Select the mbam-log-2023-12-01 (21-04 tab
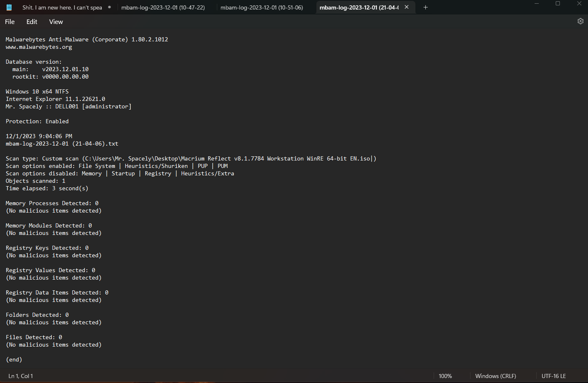This screenshot has height=383, width=588. tap(359, 7)
